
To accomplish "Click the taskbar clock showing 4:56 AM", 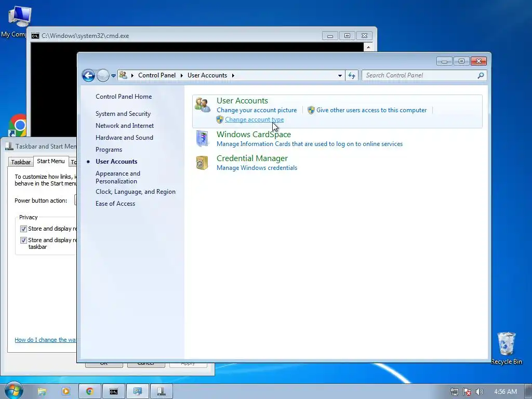I will pyautogui.click(x=505, y=392).
